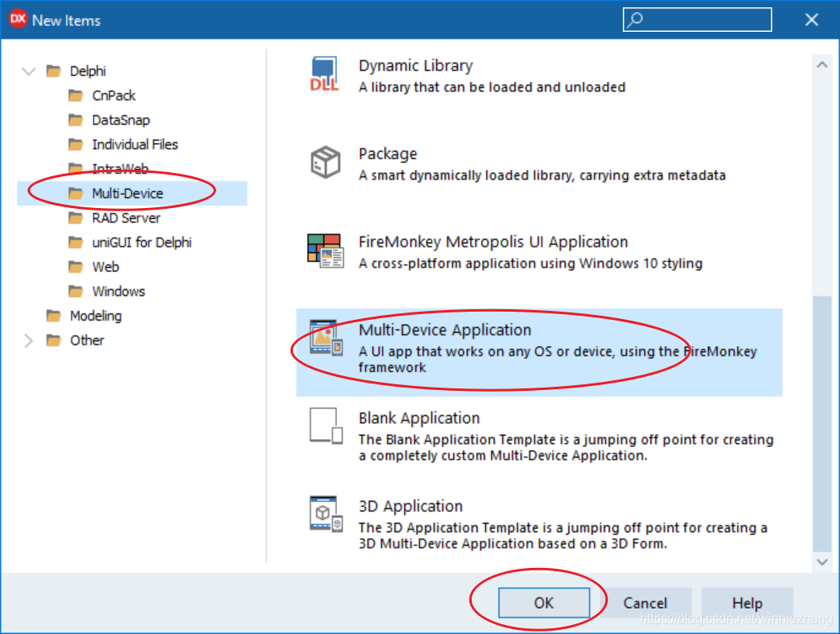
Task: Select Multi-Device category label
Action: point(127,193)
